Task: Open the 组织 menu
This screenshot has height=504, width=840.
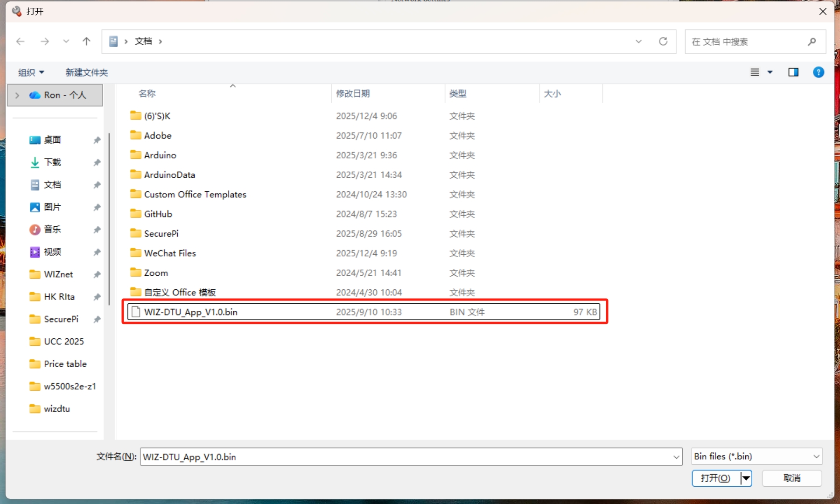Action: [x=31, y=72]
